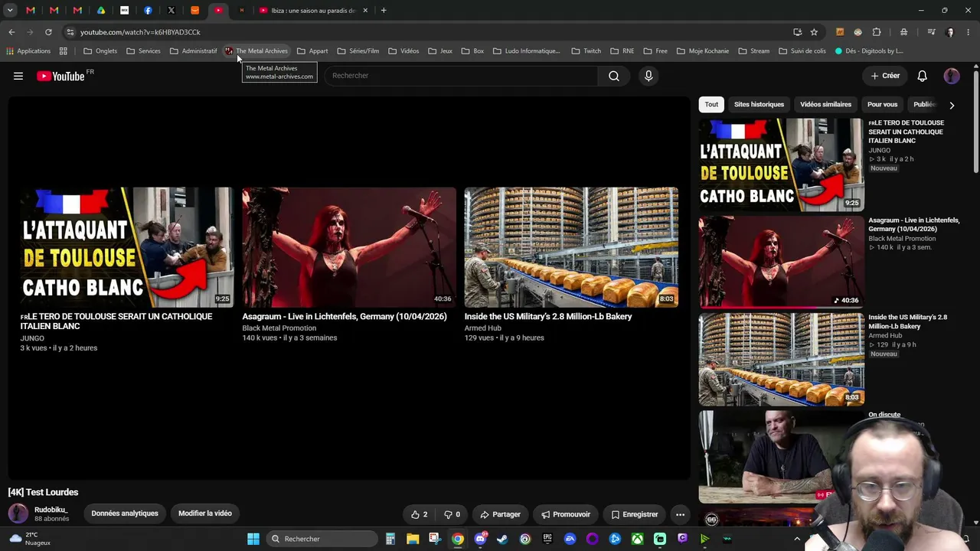Image resolution: width=980 pixels, height=551 pixels.
Task: Open YouTube notifications bell
Action: coord(923,76)
